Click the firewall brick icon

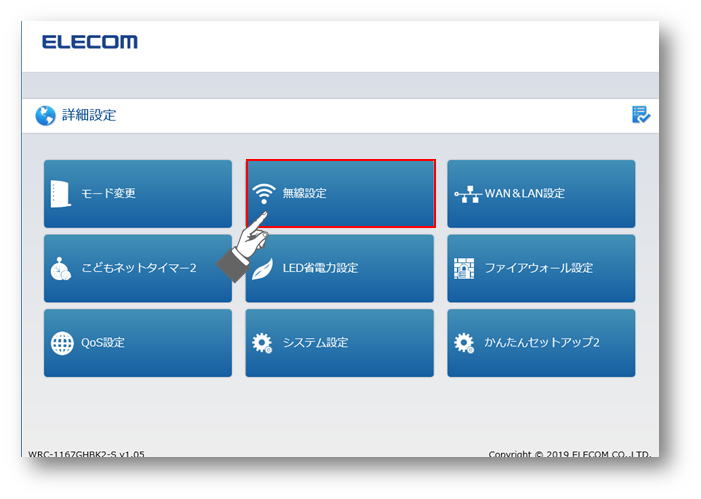(464, 268)
